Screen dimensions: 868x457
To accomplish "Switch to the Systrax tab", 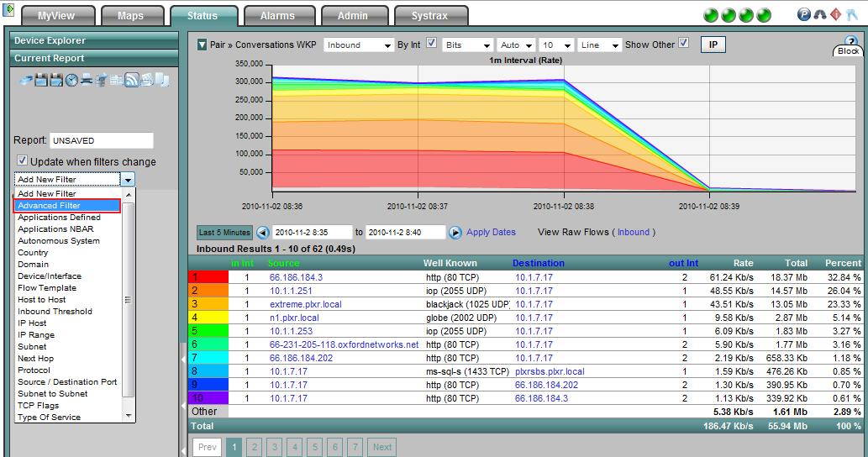I will point(431,16).
